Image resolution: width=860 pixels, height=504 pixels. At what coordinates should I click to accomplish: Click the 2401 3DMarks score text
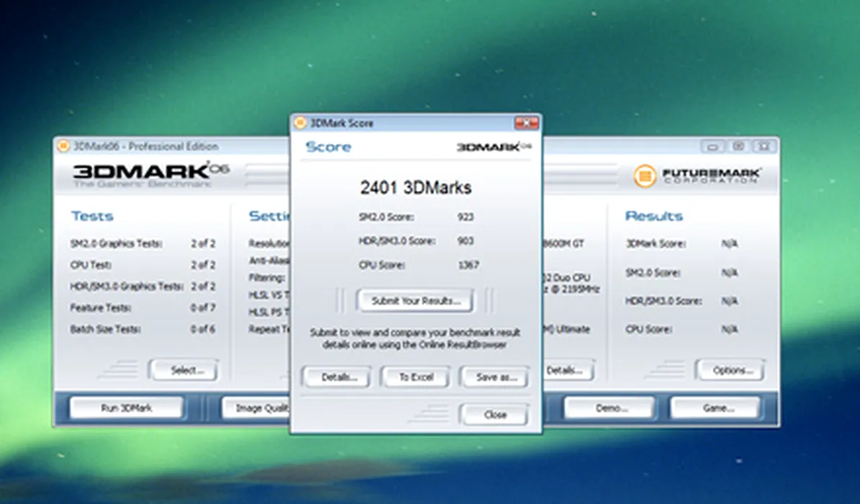(416, 188)
